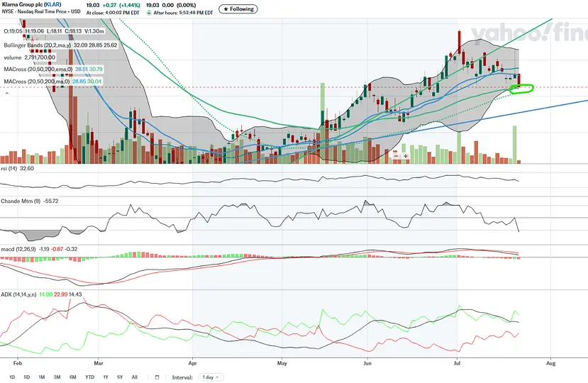Click the May label on time axis
This screenshot has height=383, width=588.
282,363
